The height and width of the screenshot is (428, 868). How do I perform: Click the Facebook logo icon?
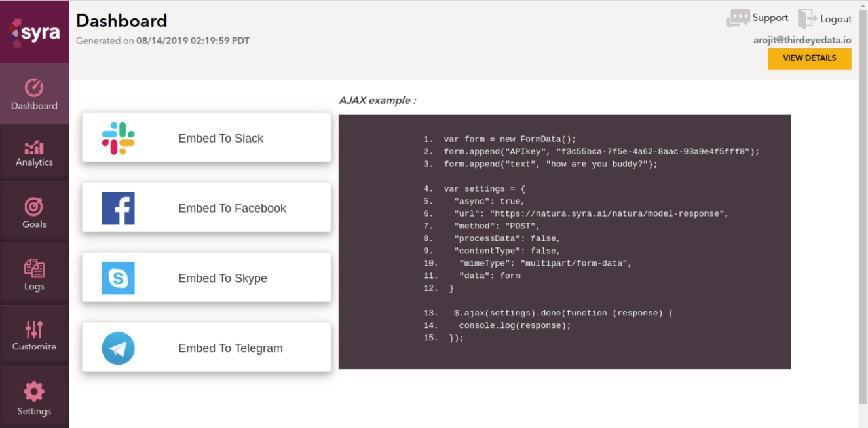[x=119, y=208]
